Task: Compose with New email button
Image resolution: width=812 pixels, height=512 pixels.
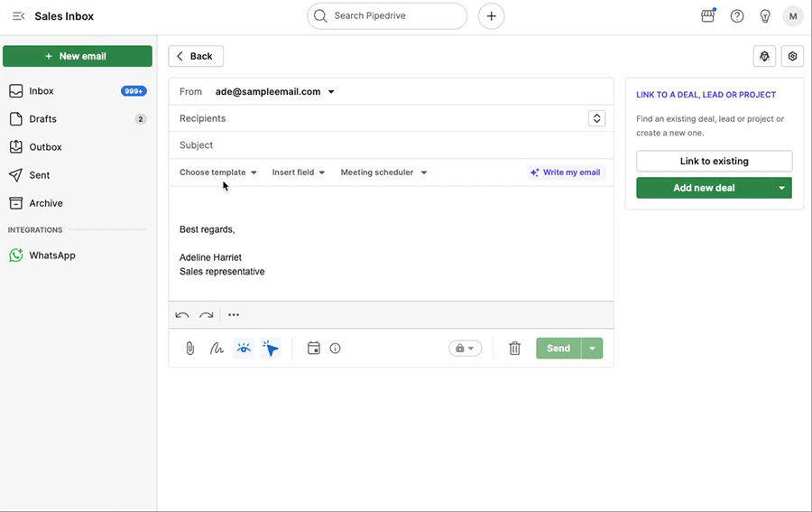Action: [78, 56]
